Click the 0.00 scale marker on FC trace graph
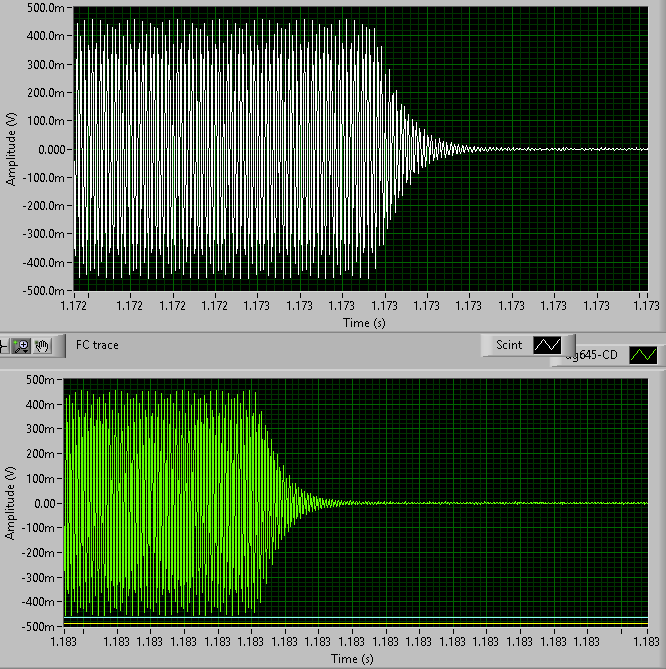The image size is (666, 669). (45, 503)
